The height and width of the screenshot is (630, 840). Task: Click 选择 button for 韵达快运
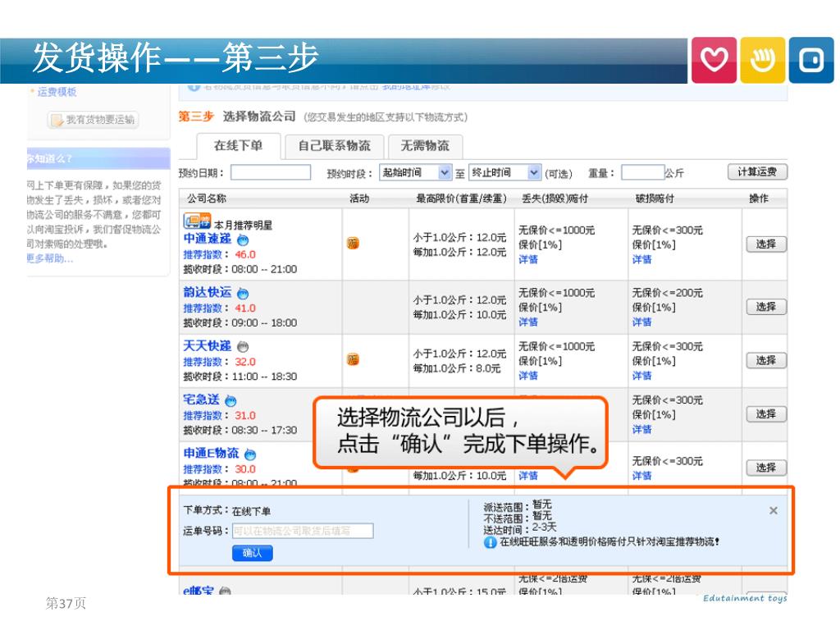[x=766, y=307]
